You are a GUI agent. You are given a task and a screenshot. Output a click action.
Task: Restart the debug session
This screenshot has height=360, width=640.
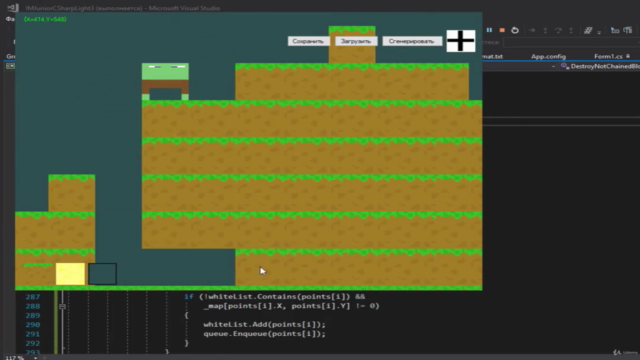click(515, 30)
